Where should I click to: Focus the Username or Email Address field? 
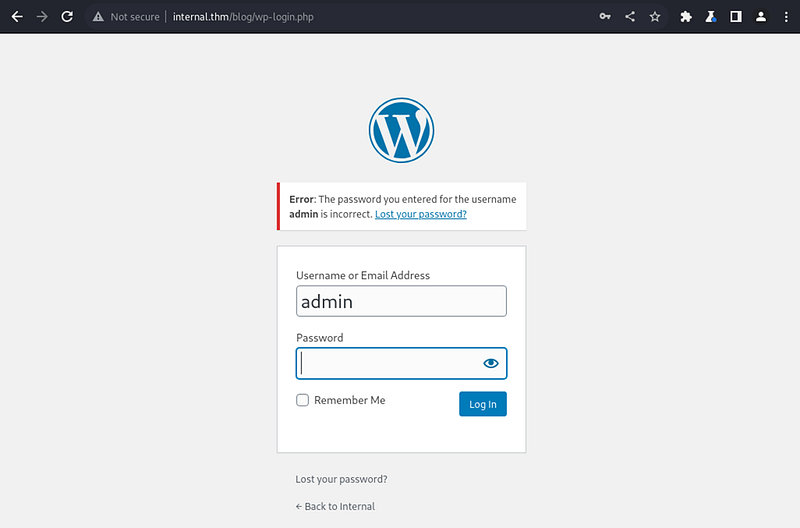pyautogui.click(x=402, y=301)
